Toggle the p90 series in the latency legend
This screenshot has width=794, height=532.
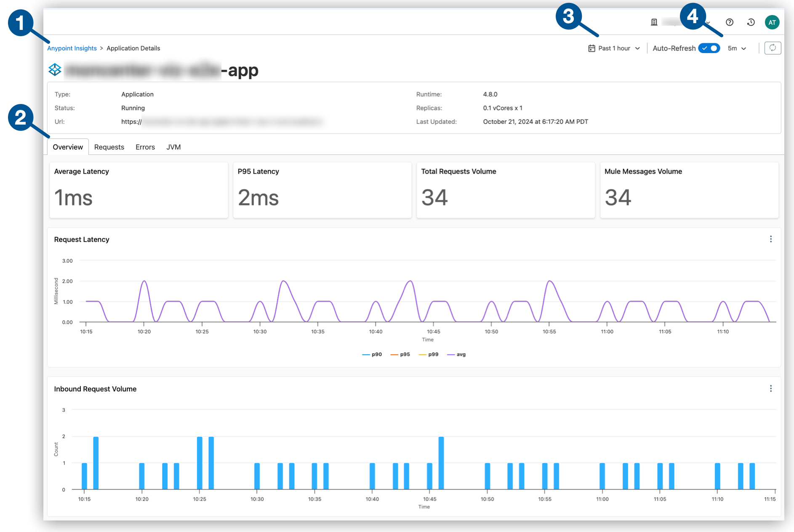pos(373,354)
